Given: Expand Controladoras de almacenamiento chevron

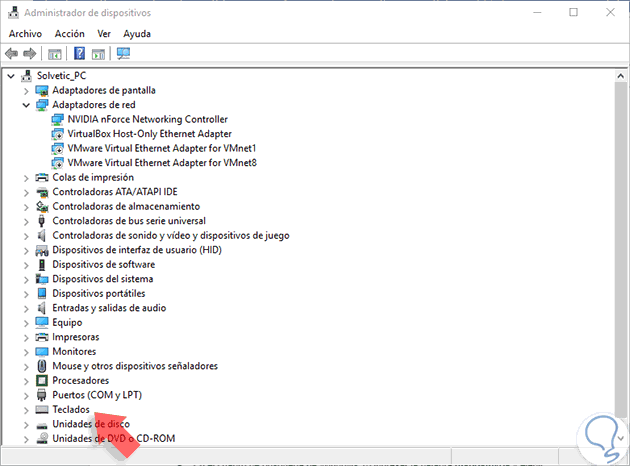Looking at the screenshot, I should (26, 207).
